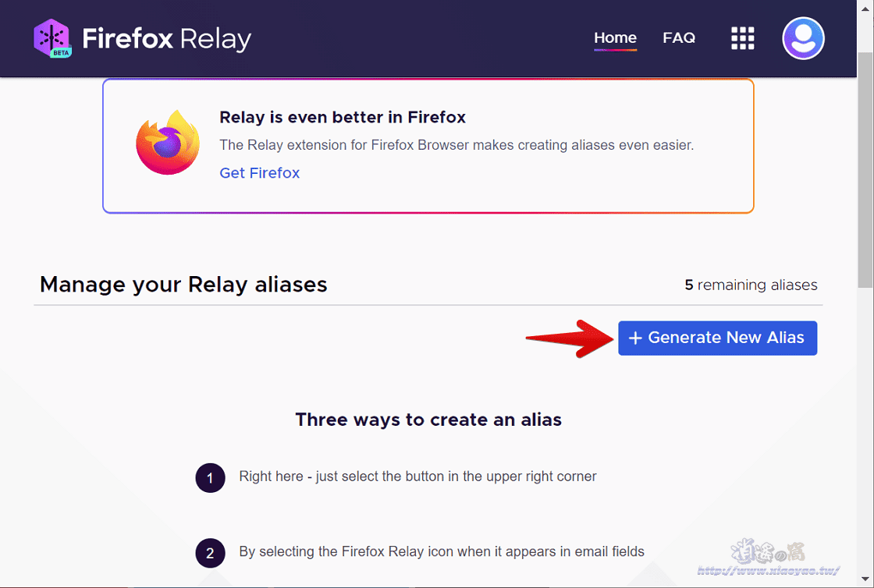Open the Get Firefox link

click(x=259, y=172)
